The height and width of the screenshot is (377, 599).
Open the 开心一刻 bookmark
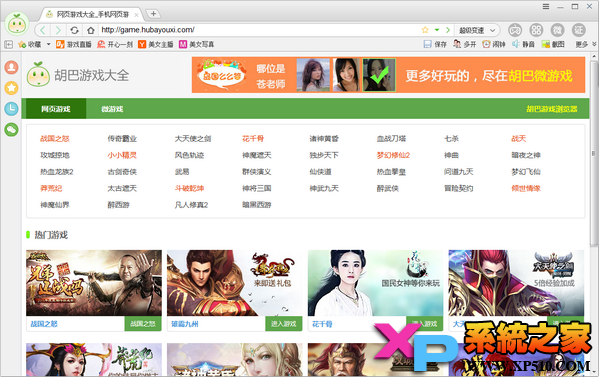(115, 44)
